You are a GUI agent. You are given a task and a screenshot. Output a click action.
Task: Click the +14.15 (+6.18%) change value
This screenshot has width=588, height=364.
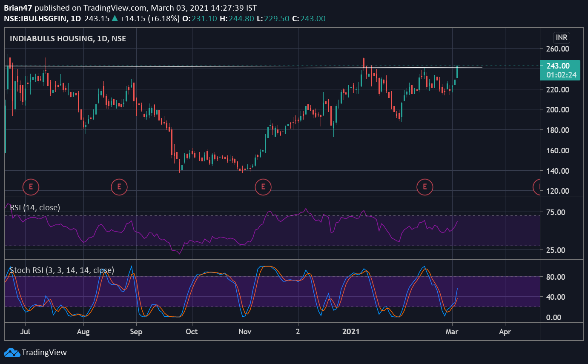tap(149, 18)
